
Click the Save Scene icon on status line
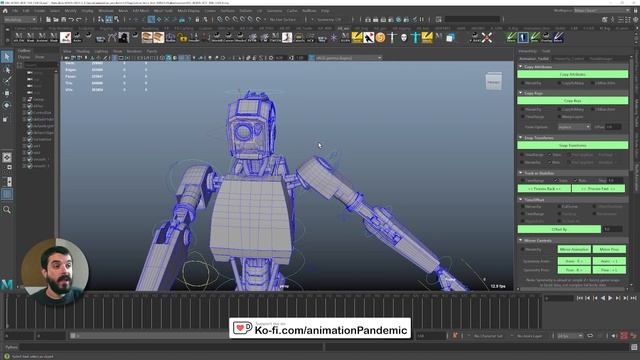coord(63,19)
